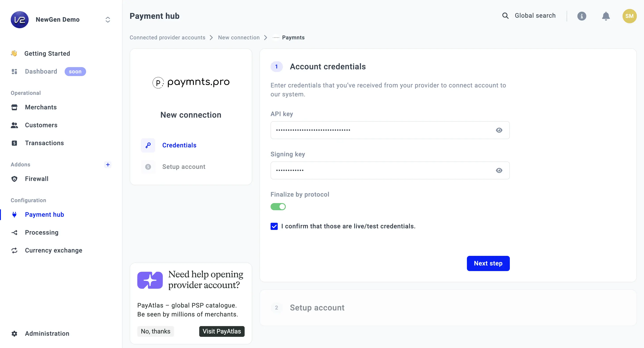This screenshot has height=348, width=644.
Task: Click the Processing share icon
Action: point(14,233)
